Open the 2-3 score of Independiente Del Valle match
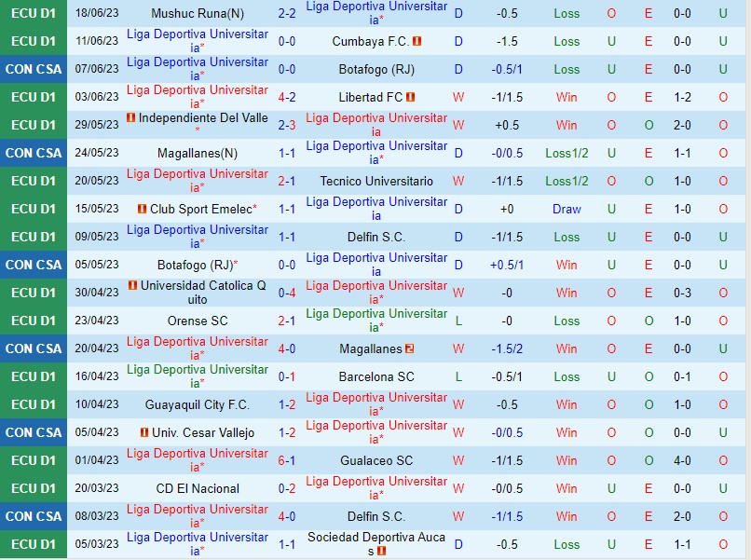The height and width of the screenshot is (560, 751). click(287, 125)
